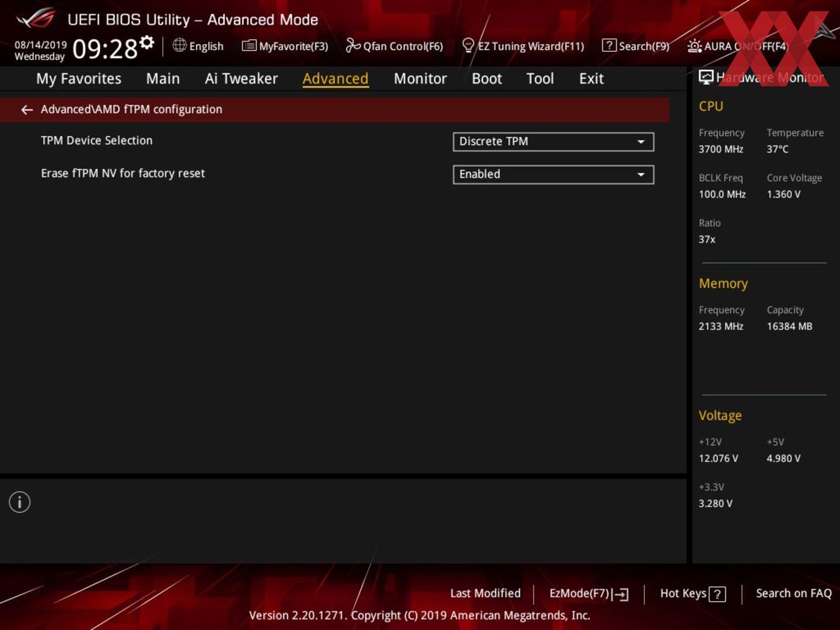The image size is (840, 630).
Task: Click the CPU section heading
Action: 711,106
